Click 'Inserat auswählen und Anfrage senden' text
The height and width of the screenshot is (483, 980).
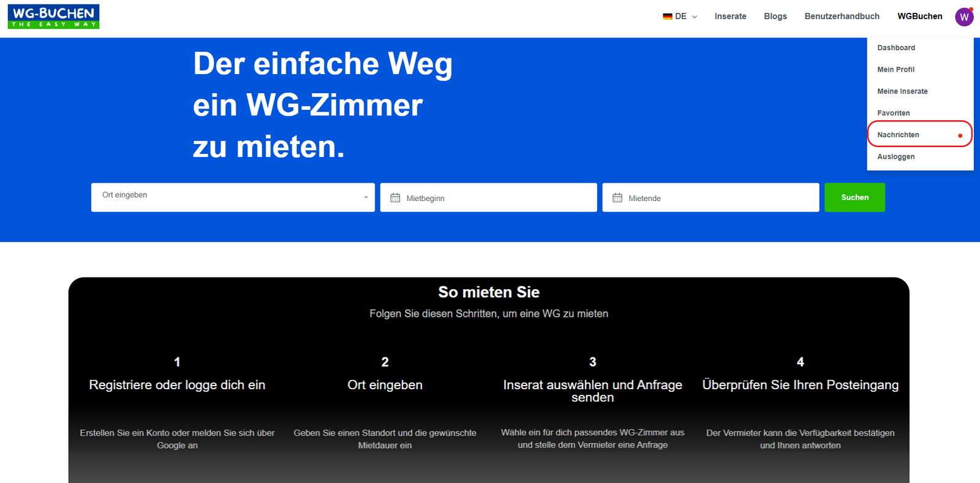pyautogui.click(x=592, y=391)
